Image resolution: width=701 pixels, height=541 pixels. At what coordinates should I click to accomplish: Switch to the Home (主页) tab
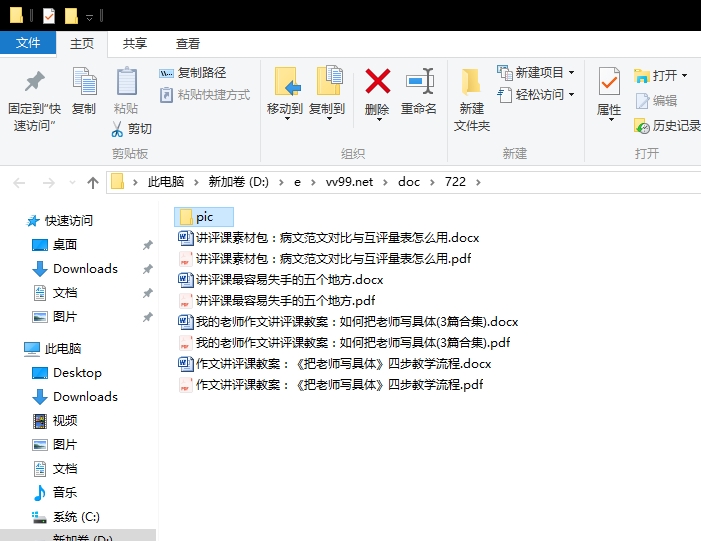coord(82,43)
